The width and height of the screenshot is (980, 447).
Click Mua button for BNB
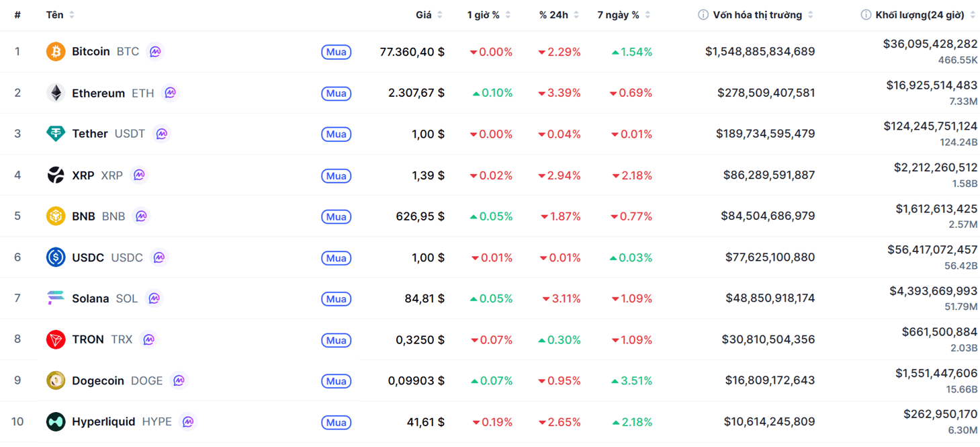pyautogui.click(x=336, y=217)
